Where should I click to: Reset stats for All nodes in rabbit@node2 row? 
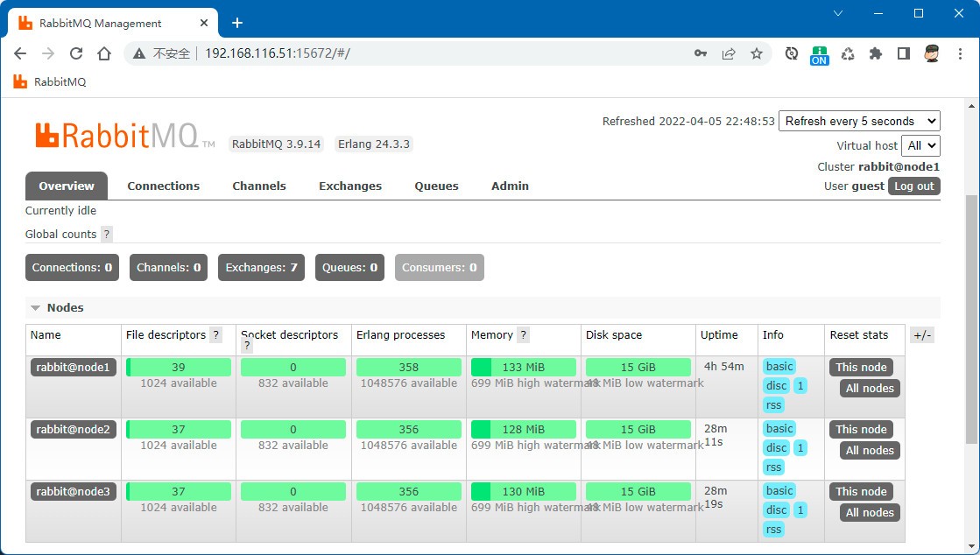pos(870,451)
